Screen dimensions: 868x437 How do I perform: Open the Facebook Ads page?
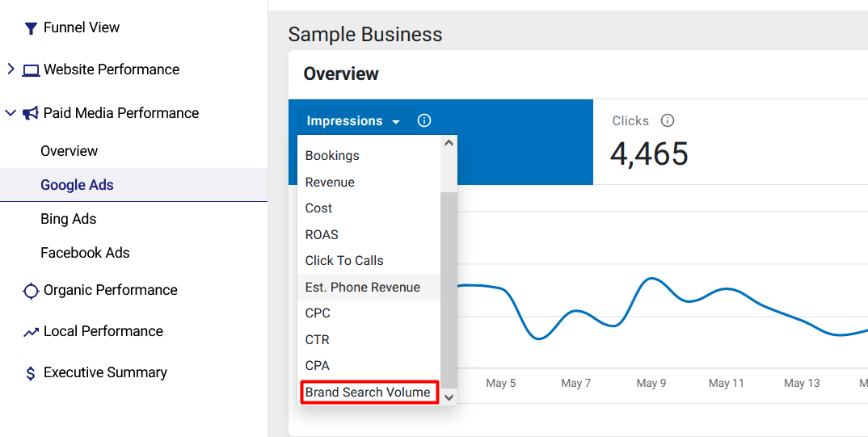click(x=85, y=253)
